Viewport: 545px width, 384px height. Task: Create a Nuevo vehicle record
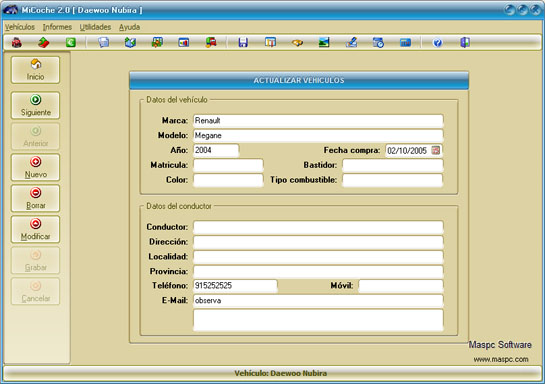tap(35, 167)
